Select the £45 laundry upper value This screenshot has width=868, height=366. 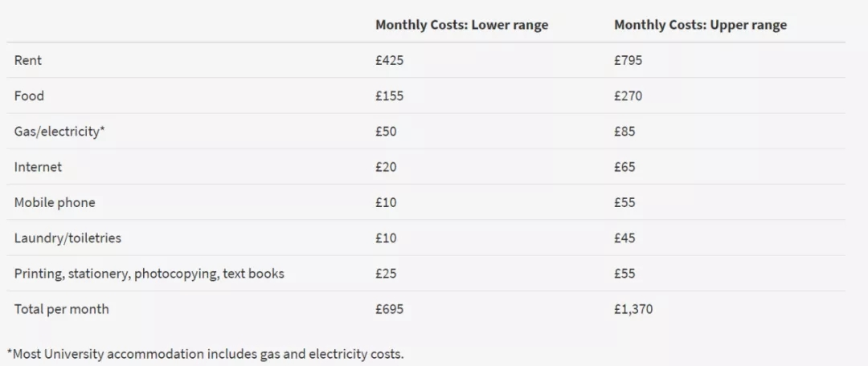click(624, 238)
